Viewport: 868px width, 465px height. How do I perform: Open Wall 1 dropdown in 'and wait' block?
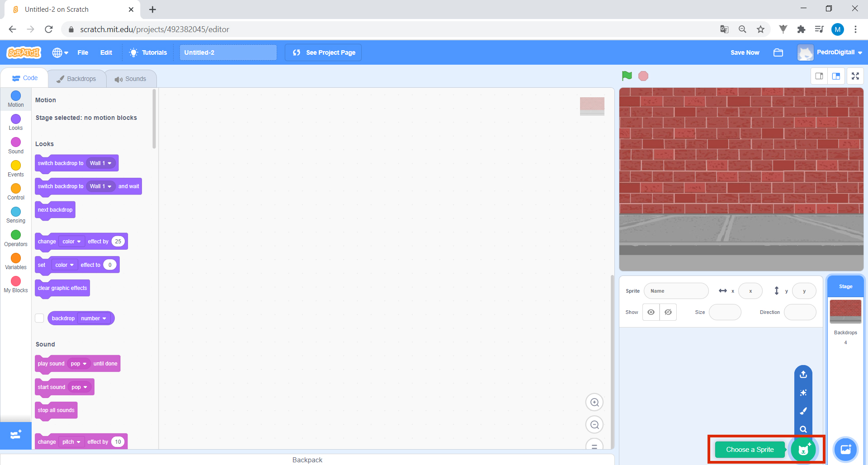100,186
